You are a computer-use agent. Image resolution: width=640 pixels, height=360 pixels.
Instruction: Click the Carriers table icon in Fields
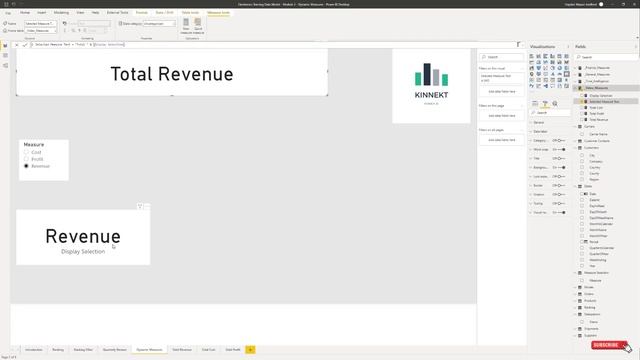click(580, 127)
